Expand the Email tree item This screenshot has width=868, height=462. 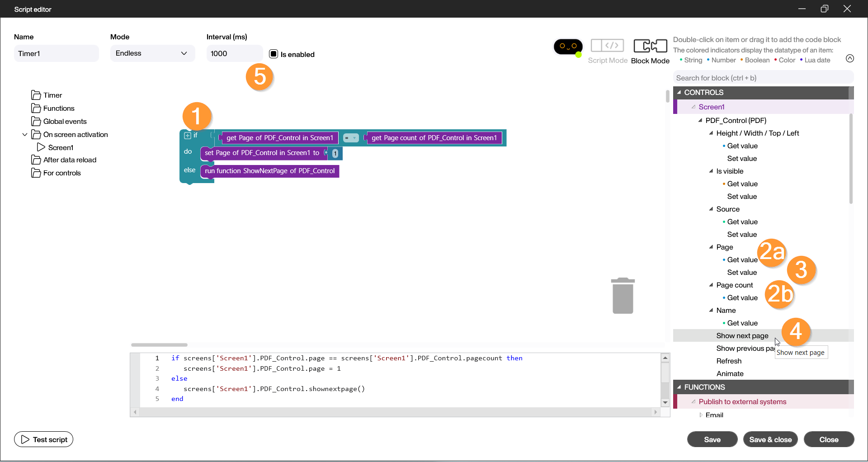701,415
